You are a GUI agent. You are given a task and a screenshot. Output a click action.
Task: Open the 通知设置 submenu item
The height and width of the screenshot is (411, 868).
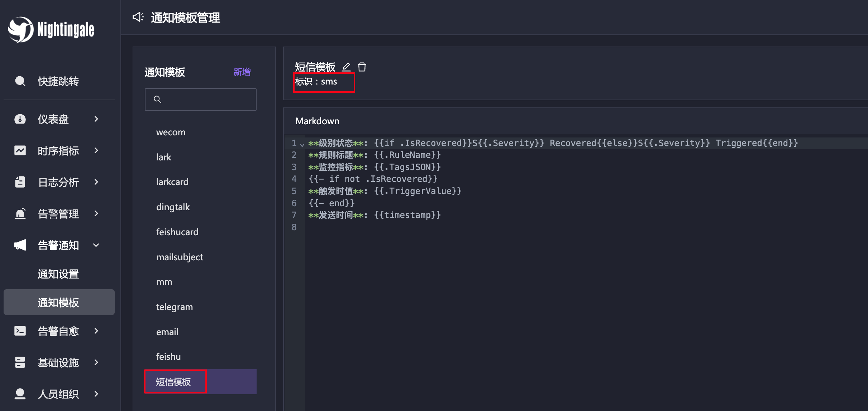click(58, 274)
